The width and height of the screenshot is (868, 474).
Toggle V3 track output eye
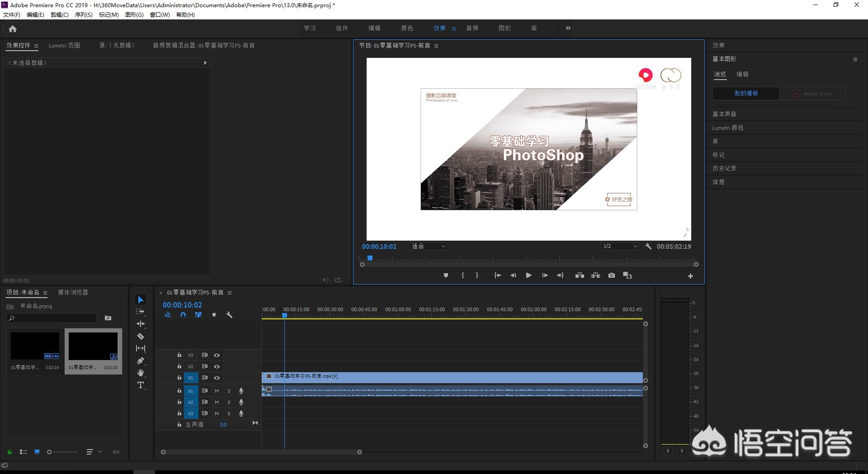tap(217, 355)
